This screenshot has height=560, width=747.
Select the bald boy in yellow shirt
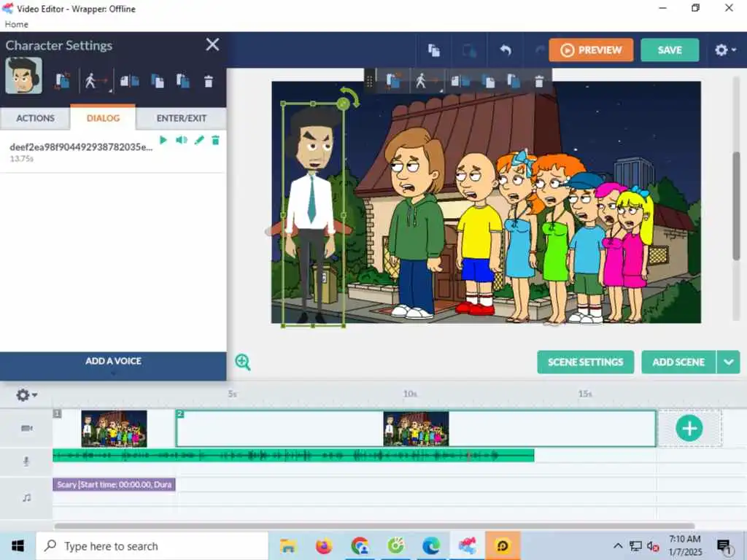click(x=479, y=233)
